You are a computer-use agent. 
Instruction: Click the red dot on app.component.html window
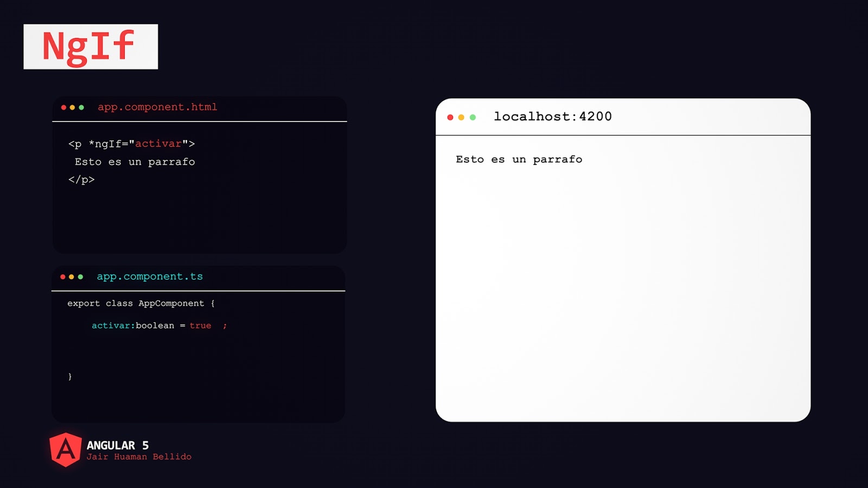[64, 107]
